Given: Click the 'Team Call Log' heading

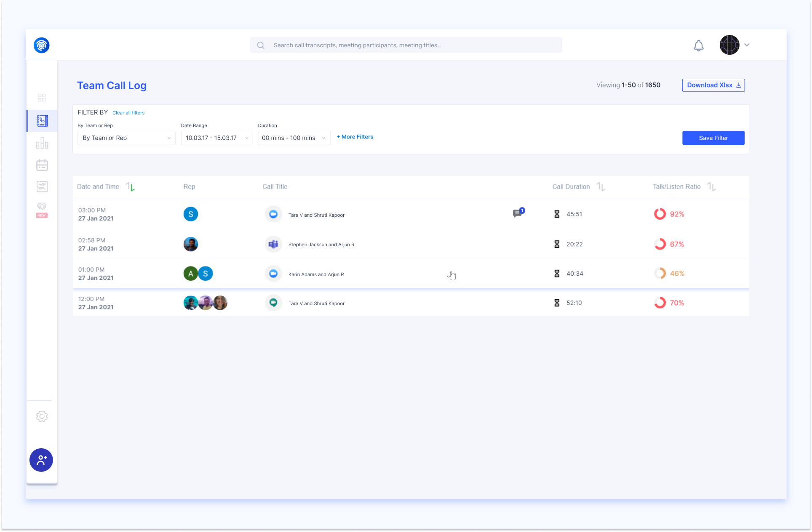Looking at the screenshot, I should [112, 85].
